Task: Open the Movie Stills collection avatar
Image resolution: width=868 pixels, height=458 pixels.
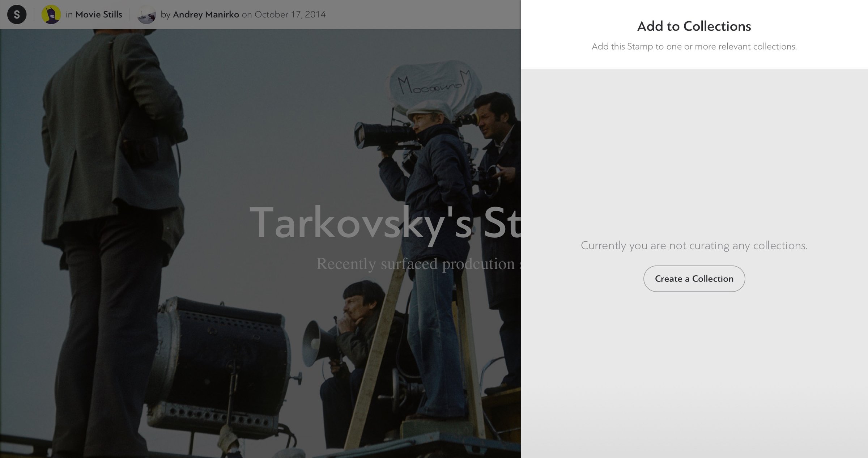Action: (x=51, y=14)
